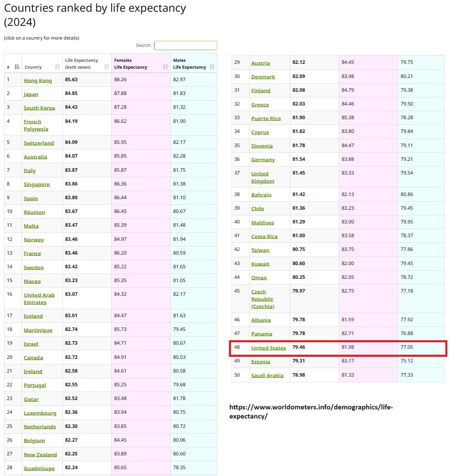Sort by Females Life Expectancy icon
Screen dimensions: 449x476
point(165,67)
